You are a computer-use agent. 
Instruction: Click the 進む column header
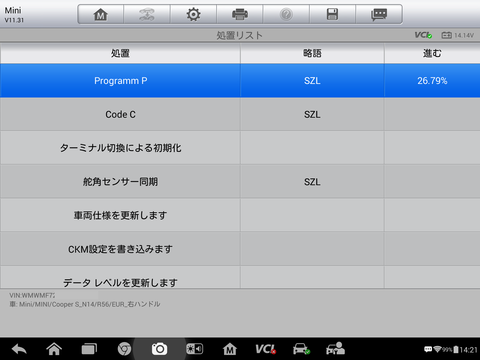click(432, 53)
